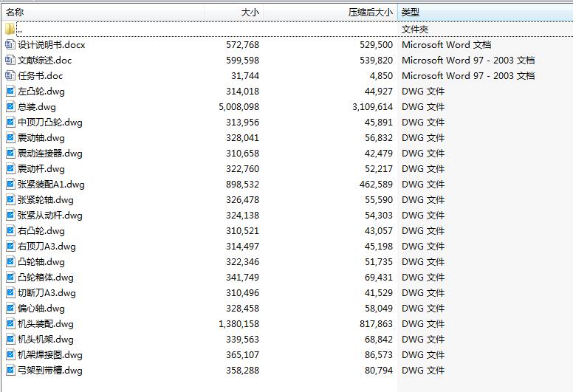Click the DWG icon for 凸轮轴.dwg
The image size is (573, 392).
(x=10, y=261)
